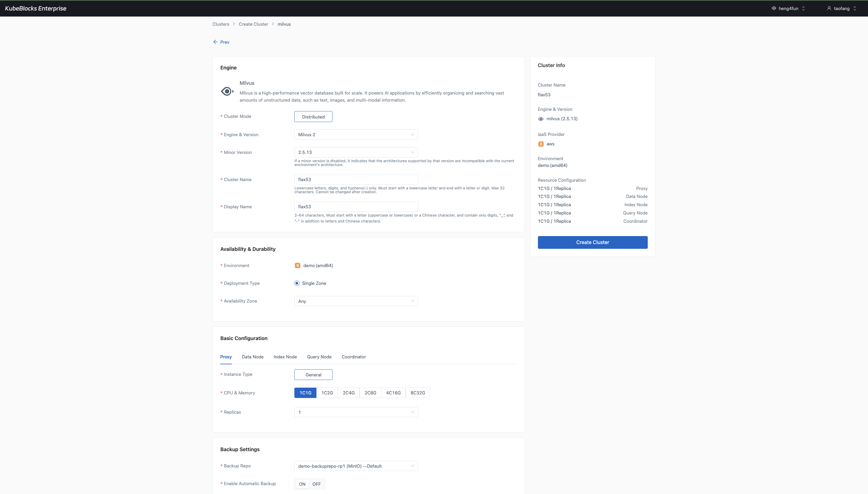The width and height of the screenshot is (868, 494).
Task: Click the Prev link
Action: pyautogui.click(x=225, y=42)
